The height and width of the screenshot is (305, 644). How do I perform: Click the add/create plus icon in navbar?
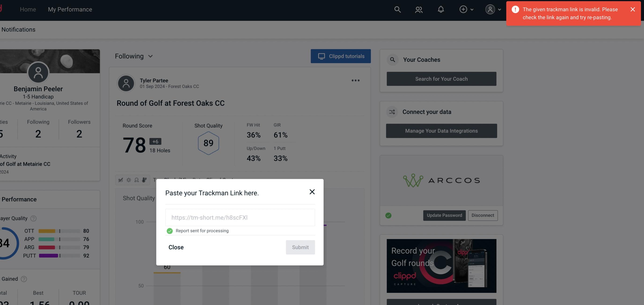(x=463, y=9)
